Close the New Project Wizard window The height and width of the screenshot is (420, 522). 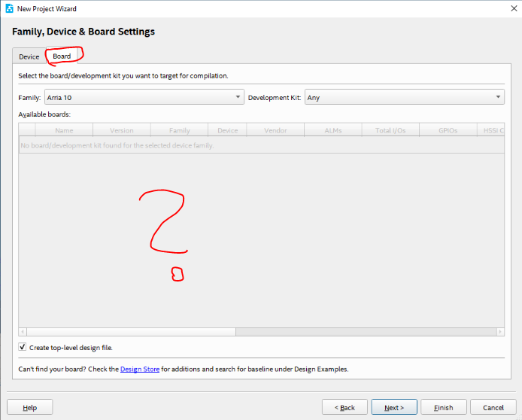[x=514, y=8]
